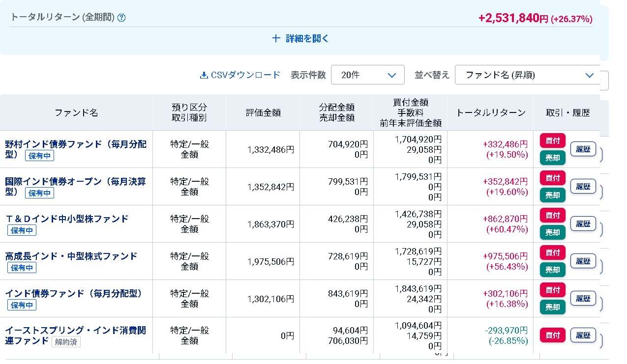Open the 高成長インド・中型株式ファンド link
The width and height of the screenshot is (627, 364).
pyautogui.click(x=71, y=256)
